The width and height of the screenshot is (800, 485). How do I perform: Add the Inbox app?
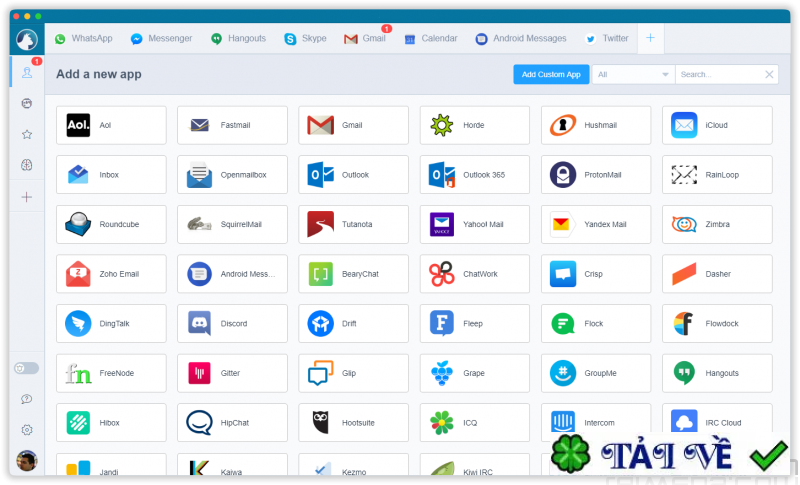coord(111,174)
